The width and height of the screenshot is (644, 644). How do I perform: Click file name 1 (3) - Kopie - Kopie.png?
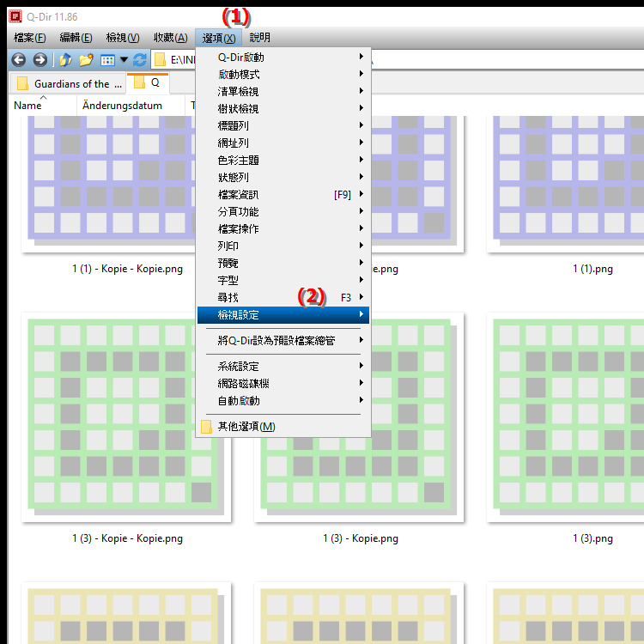click(x=127, y=538)
